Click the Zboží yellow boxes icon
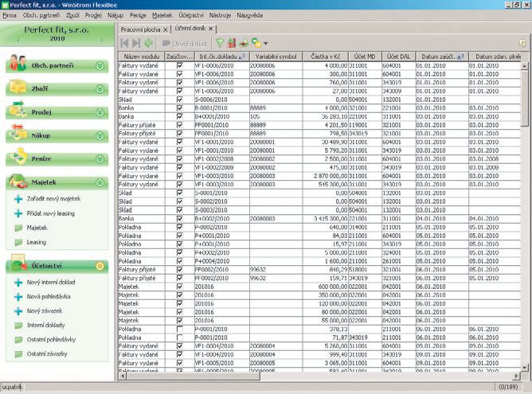The height and width of the screenshot is (394, 532). pos(18,86)
